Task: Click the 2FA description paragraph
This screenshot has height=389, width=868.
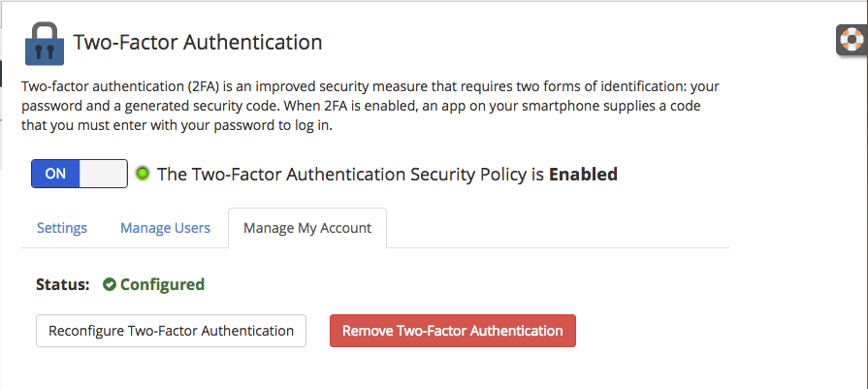Action: 369,106
